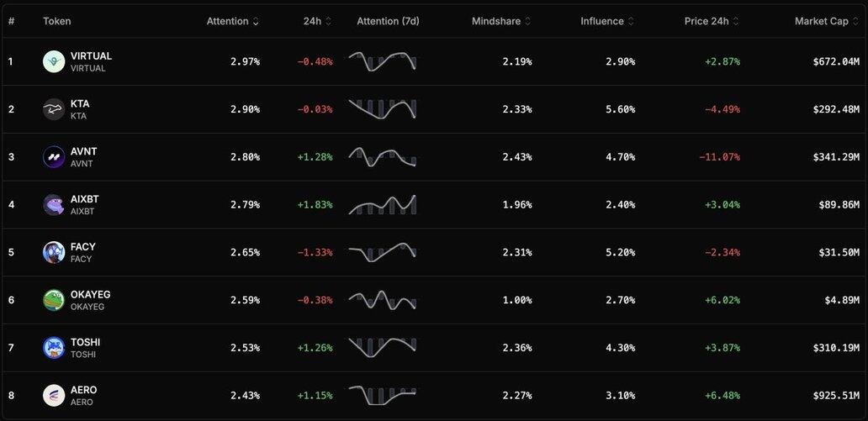The height and width of the screenshot is (421, 868).
Task: Open the VIRTUAL token name link
Action: (91, 56)
